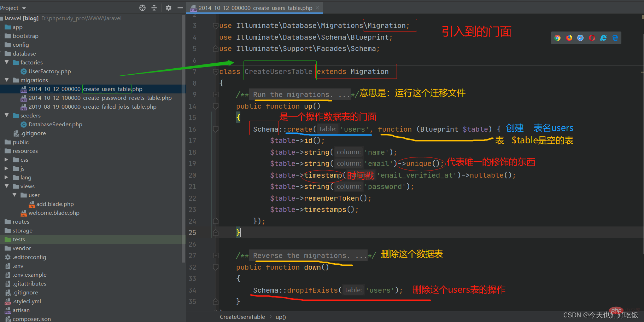
Task: Open the .env.example file
Action: tap(30, 275)
